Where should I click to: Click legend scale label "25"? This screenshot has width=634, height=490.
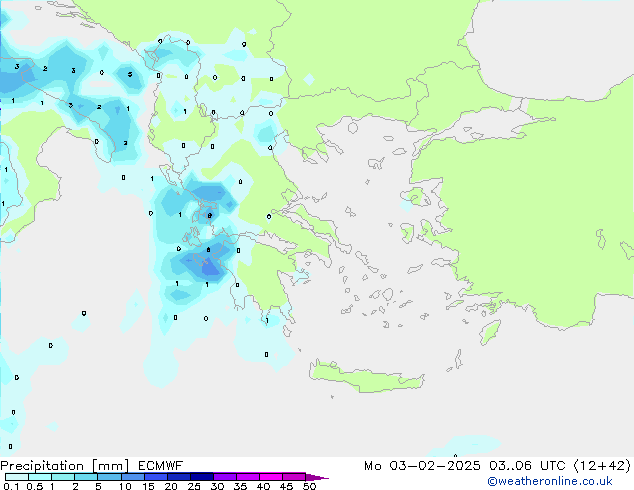tap(194, 486)
